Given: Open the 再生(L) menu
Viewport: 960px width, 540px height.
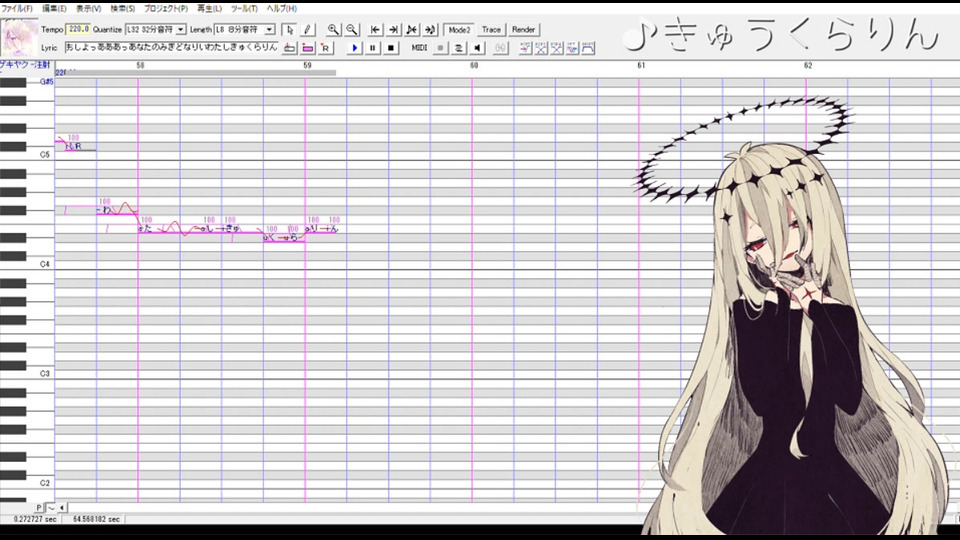Looking at the screenshot, I should [209, 9].
